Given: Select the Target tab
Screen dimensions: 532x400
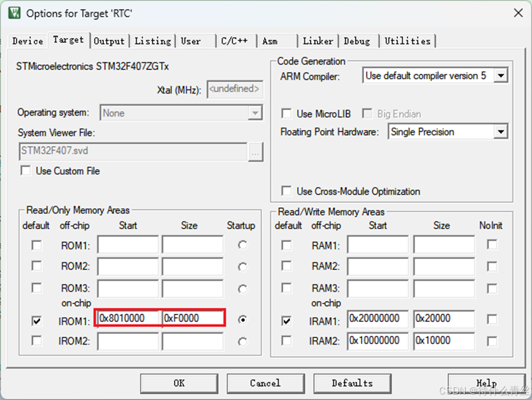Looking at the screenshot, I should coord(68,40).
